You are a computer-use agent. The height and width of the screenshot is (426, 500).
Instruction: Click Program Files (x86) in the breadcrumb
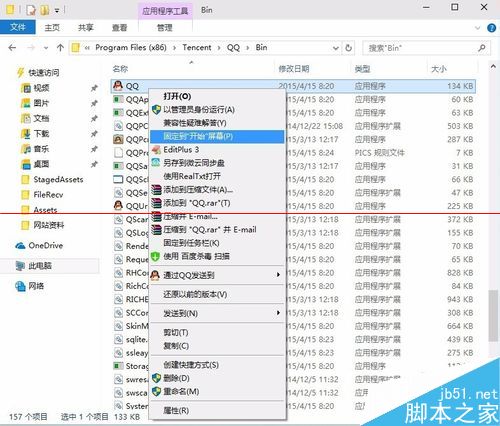(131, 48)
